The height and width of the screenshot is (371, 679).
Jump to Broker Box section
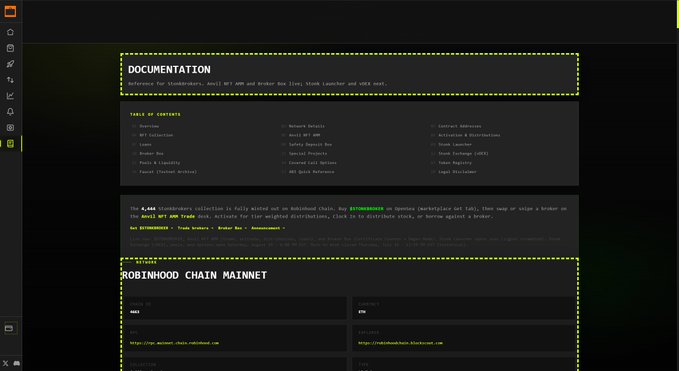click(x=151, y=153)
